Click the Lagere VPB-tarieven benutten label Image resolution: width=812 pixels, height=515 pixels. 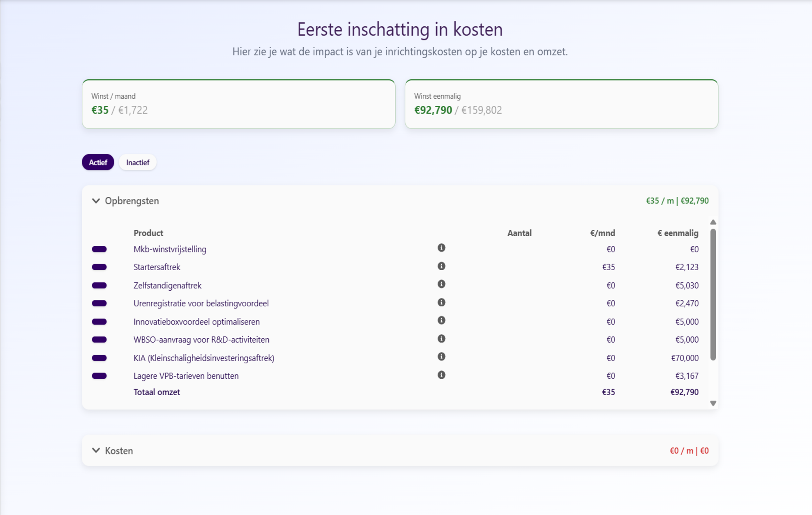tap(186, 376)
